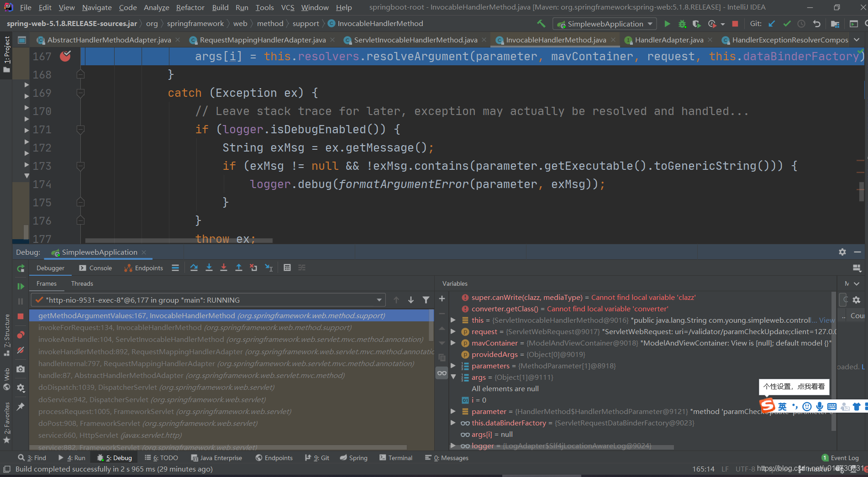The height and width of the screenshot is (477, 868).
Task: Click the debug panel settings gear icon
Action: tap(842, 252)
